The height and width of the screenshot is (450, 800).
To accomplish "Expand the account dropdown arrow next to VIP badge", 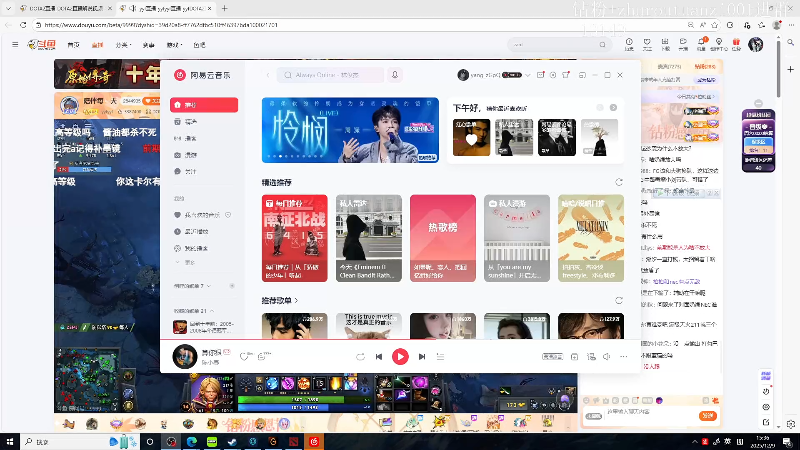I will click(528, 75).
